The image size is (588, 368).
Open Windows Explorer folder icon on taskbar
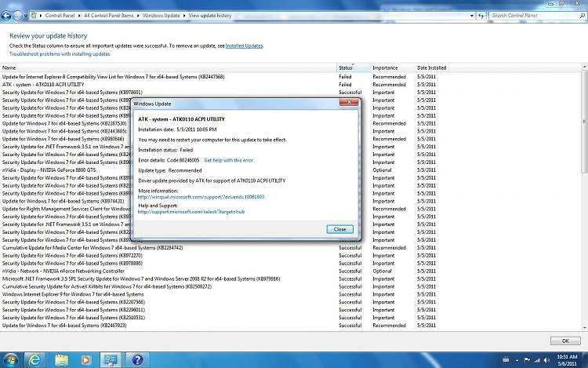coord(61,360)
